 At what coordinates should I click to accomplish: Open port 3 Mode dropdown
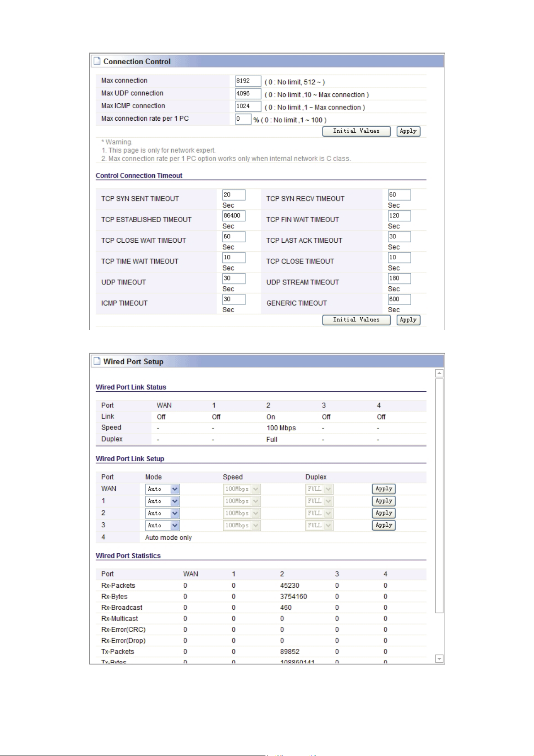tap(162, 525)
